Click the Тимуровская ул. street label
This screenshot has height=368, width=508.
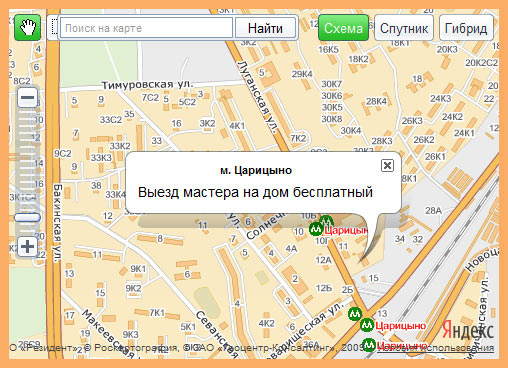coord(147,85)
